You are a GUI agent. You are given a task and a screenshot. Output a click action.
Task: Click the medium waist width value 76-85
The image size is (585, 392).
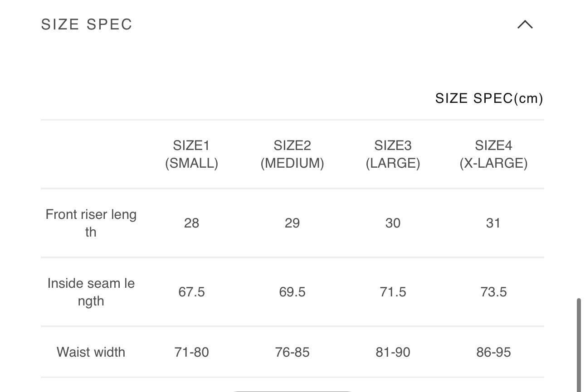coord(292,352)
